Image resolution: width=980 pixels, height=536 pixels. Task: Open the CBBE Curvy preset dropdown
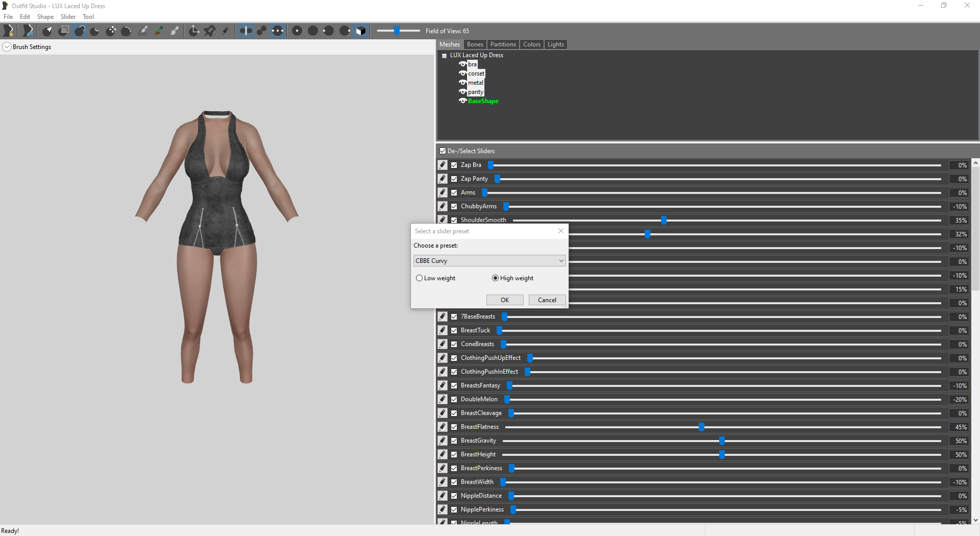[489, 261]
